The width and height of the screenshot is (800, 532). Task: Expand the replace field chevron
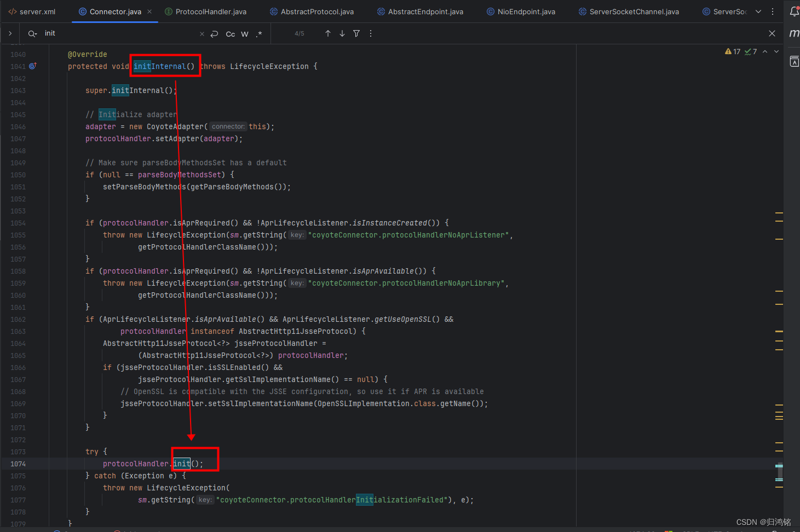coord(10,33)
